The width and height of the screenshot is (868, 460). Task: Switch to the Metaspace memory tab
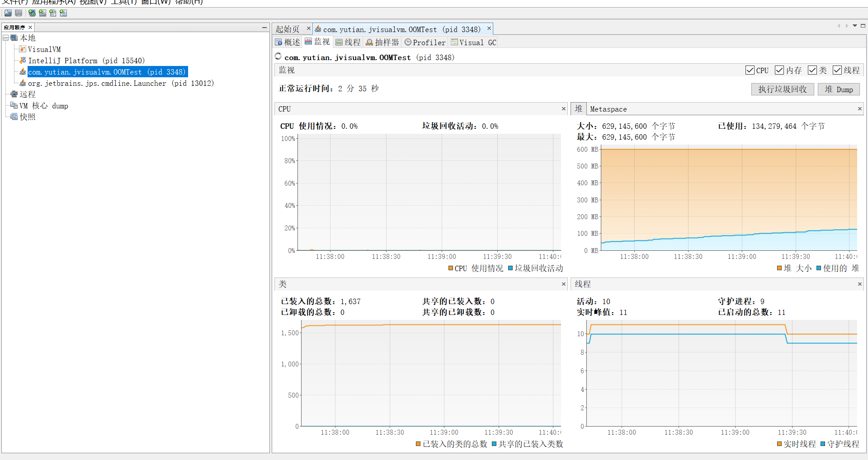tap(608, 109)
